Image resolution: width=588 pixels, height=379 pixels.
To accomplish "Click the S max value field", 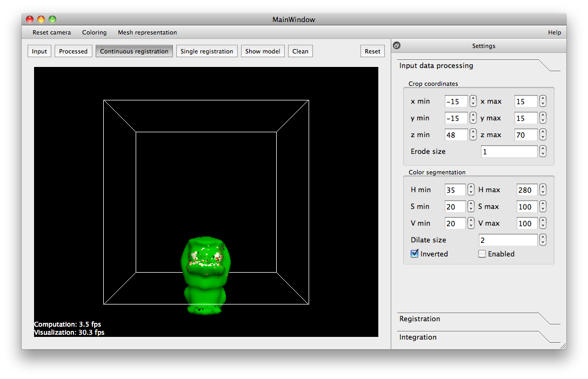I will tap(527, 207).
